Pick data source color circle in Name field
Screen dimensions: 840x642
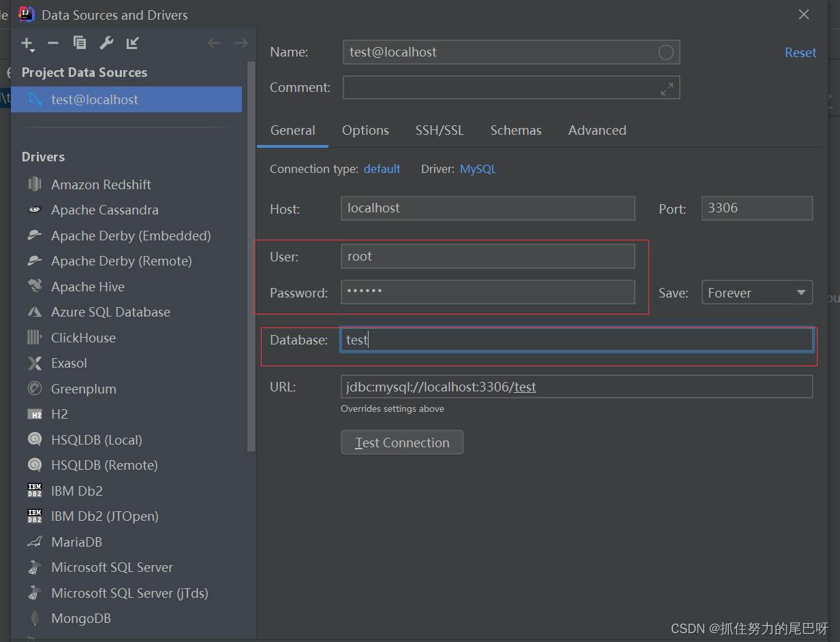[x=666, y=52]
